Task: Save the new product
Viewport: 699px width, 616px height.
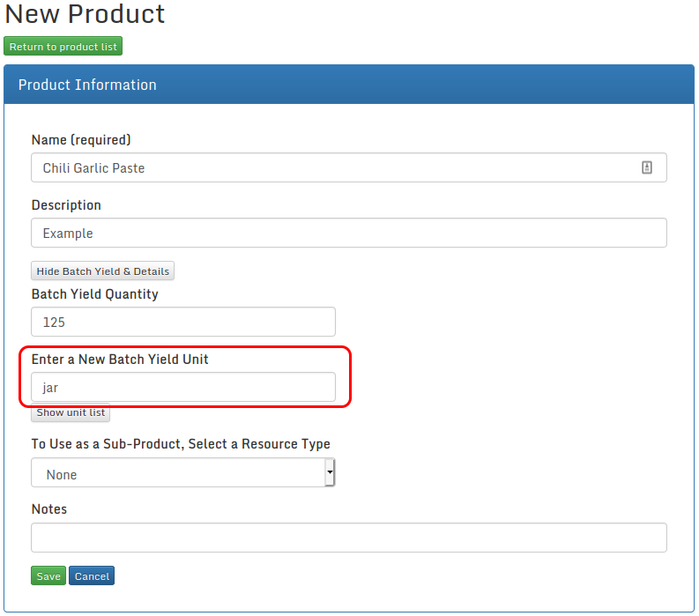Action: 48,576
